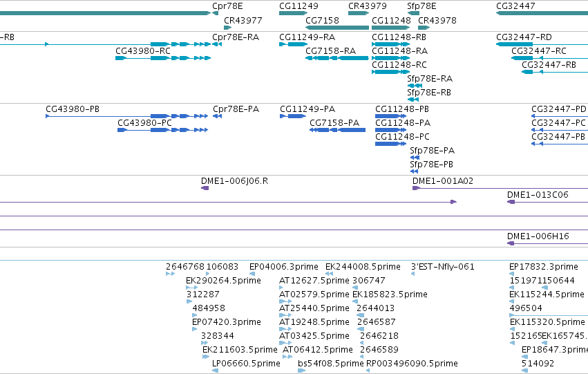Viewport: 588px width, 374px height.
Task: Click the CG11248-RA transcript
Action: 390,58
